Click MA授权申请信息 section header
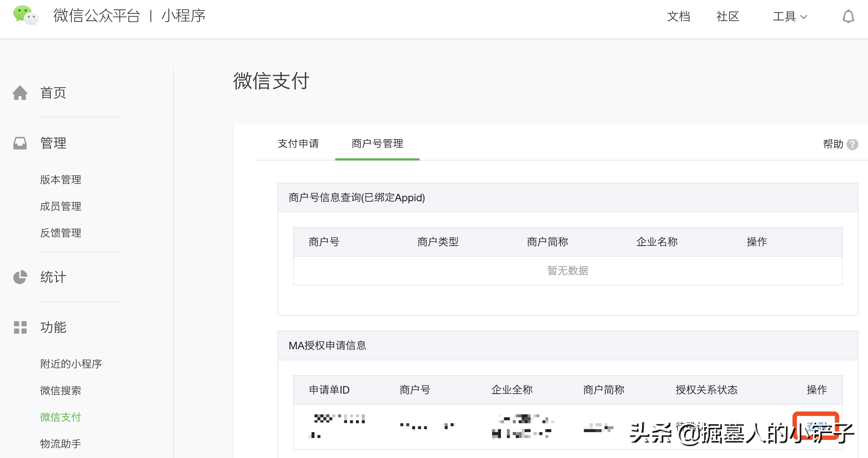 pos(568,346)
